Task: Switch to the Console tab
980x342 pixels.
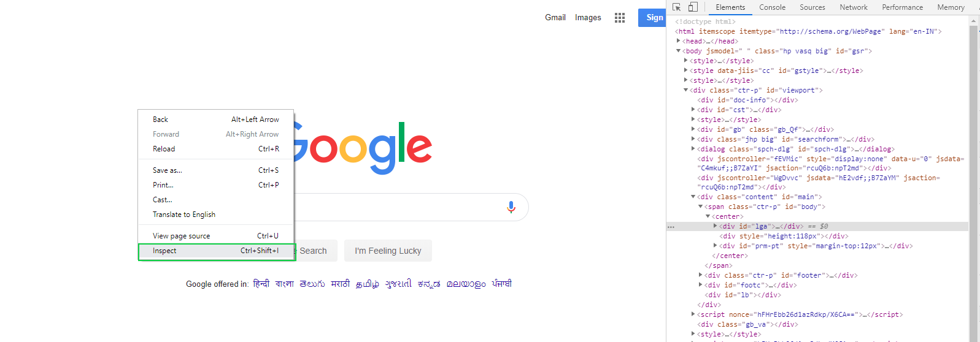Action: click(x=772, y=7)
